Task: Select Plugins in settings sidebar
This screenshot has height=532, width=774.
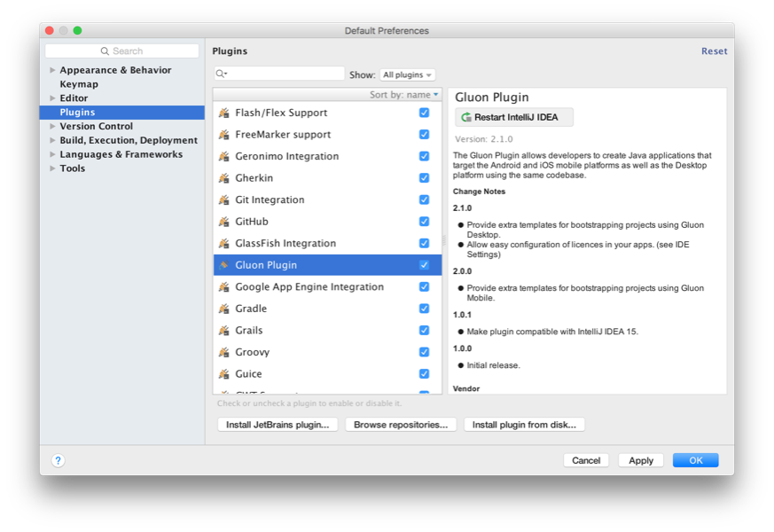Action: (x=122, y=113)
